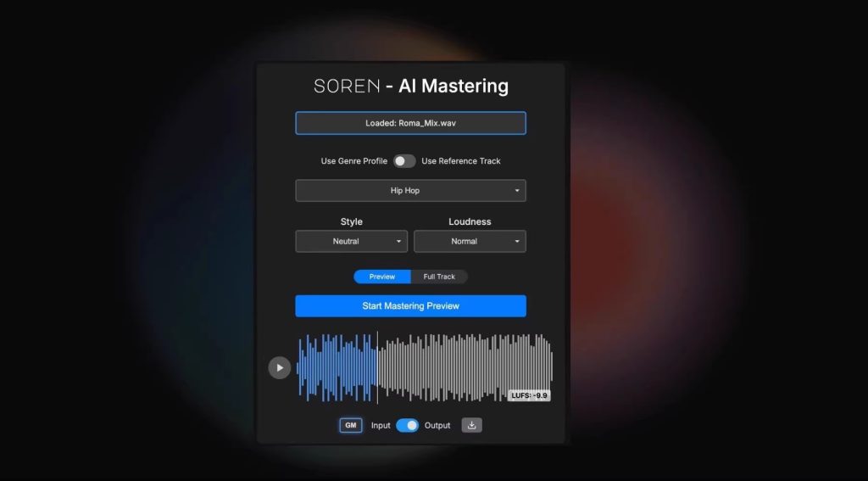Click the GM icon button
The width and height of the screenshot is (868, 481).
[351, 425]
